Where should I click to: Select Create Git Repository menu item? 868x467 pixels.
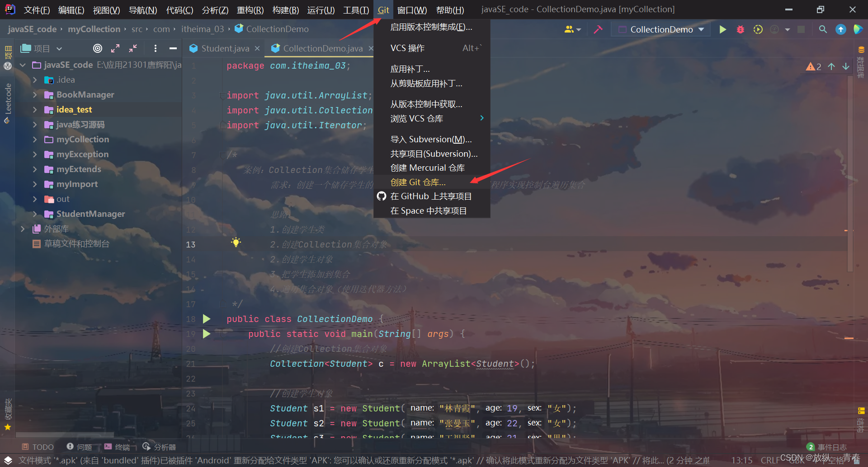pos(432,182)
